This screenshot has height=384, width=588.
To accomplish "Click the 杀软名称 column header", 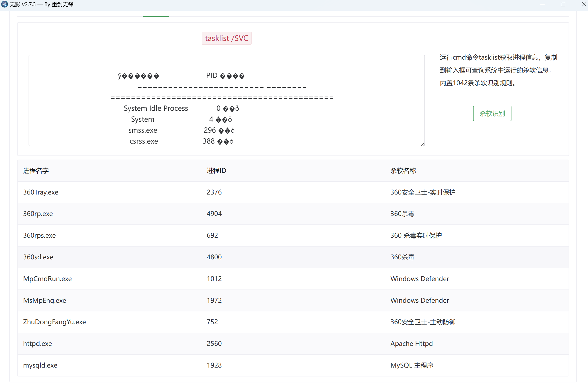I will (x=403, y=171).
